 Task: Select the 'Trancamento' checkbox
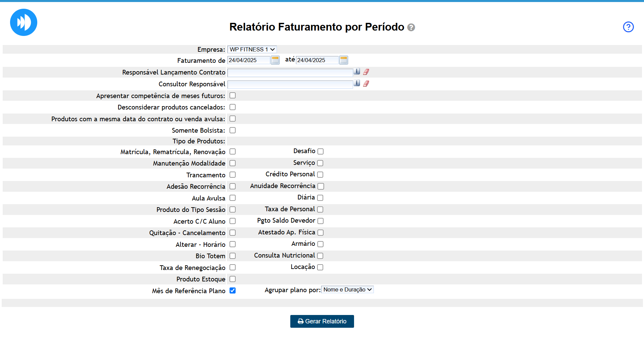click(233, 175)
